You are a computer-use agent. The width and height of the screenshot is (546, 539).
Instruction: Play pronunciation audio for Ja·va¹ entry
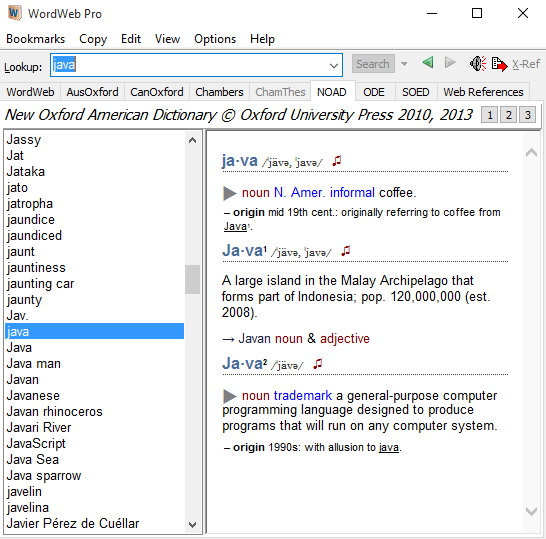point(345,251)
